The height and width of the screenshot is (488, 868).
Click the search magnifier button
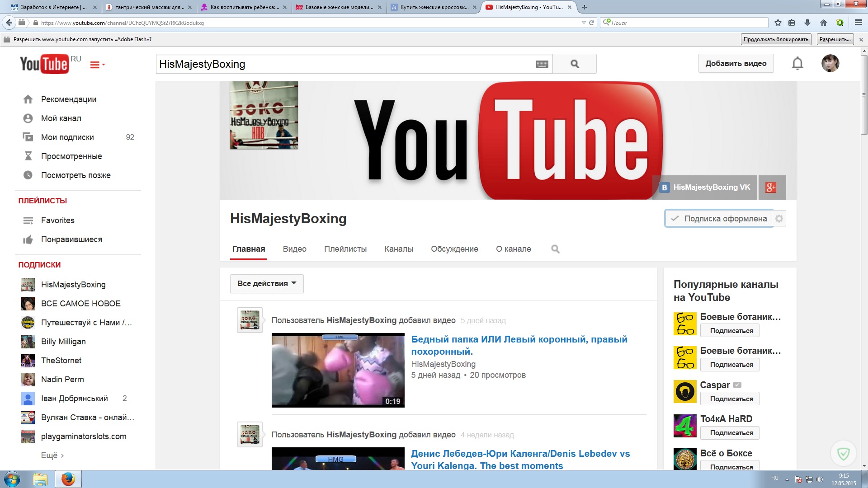coord(574,64)
